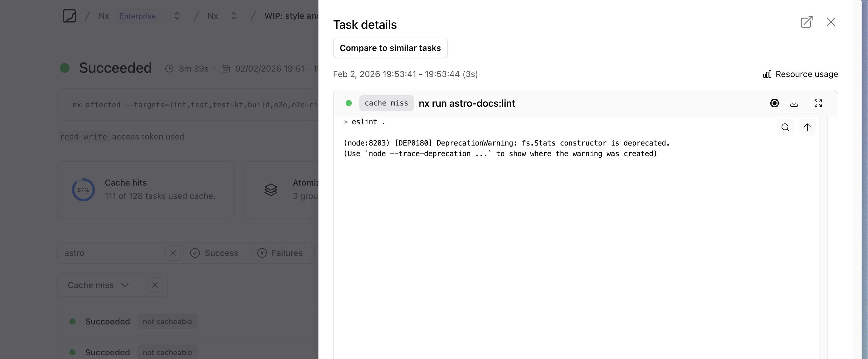
Task: Open Task details in a new window
Action: 806,22
